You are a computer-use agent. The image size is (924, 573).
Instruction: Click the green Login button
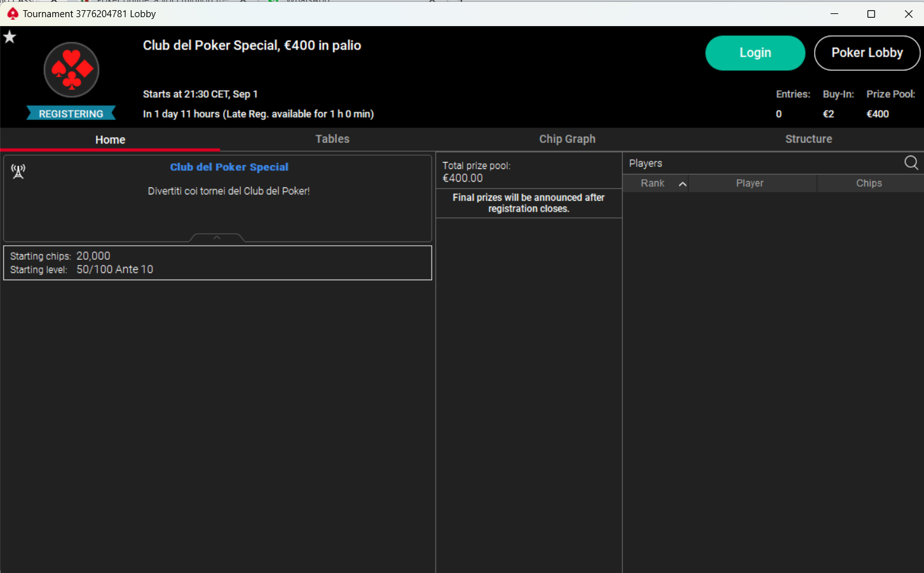pos(755,53)
